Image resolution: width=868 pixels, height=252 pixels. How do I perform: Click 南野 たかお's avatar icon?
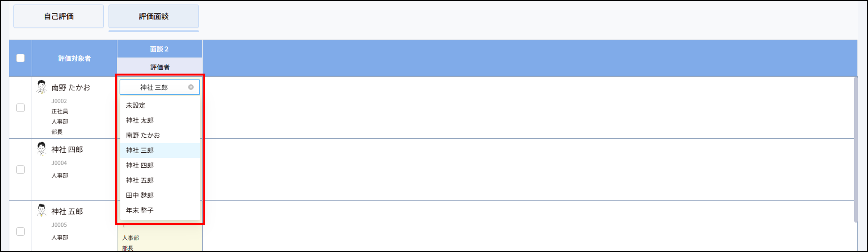click(x=41, y=87)
